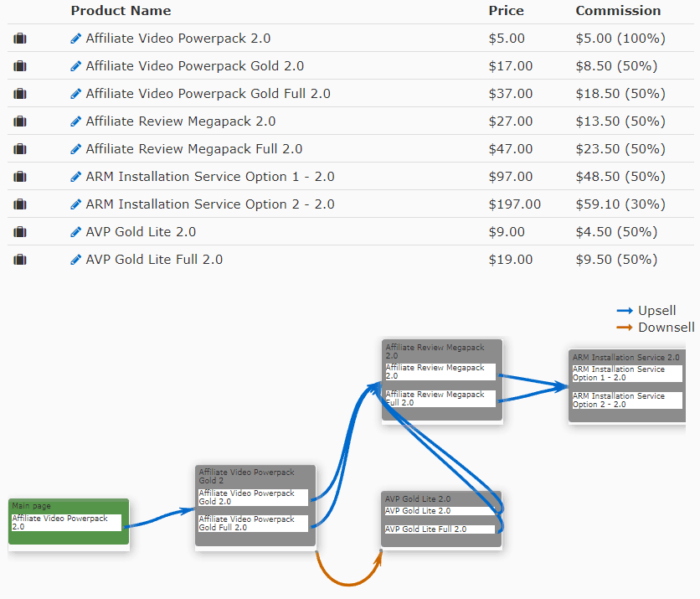Click briefcase icon beside ARM Installation Service Option 2
This screenshot has height=599, width=700.
tap(20, 204)
